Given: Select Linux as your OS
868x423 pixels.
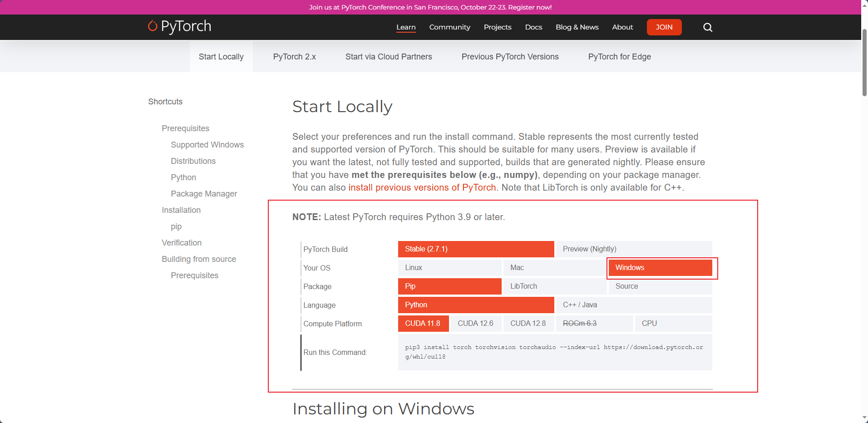Looking at the screenshot, I should [450, 268].
